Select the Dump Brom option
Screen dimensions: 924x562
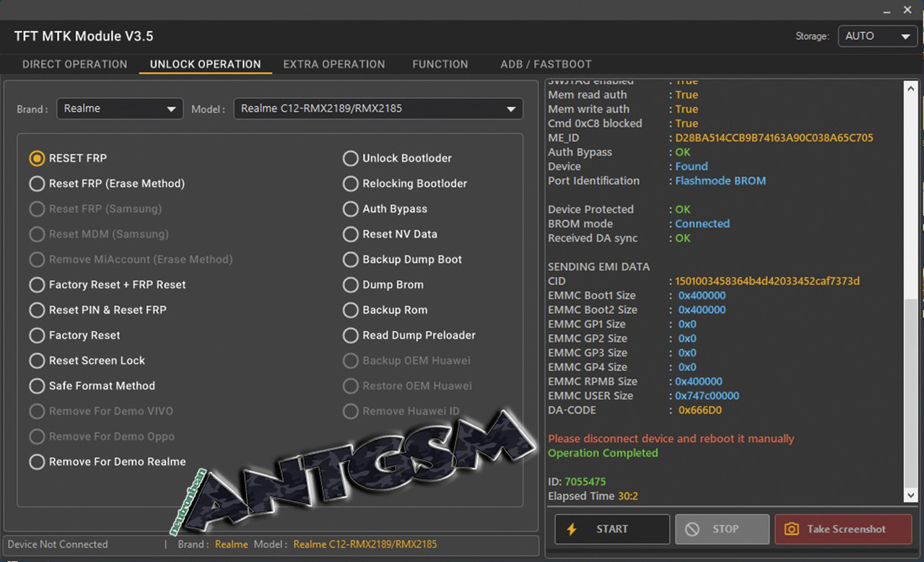click(383, 284)
